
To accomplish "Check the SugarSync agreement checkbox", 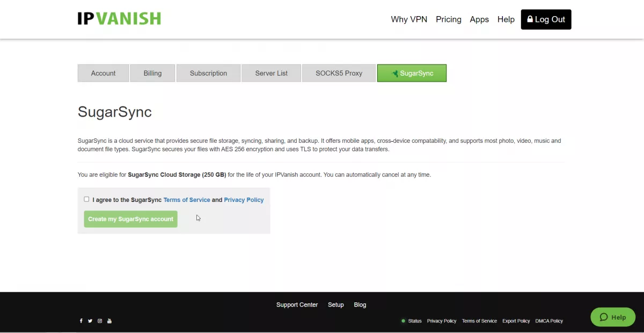I will point(86,199).
